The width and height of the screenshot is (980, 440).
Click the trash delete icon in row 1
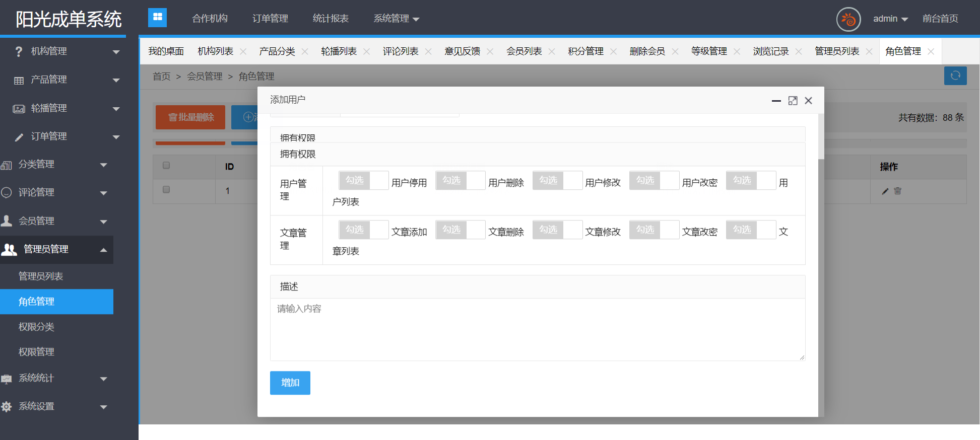897,191
